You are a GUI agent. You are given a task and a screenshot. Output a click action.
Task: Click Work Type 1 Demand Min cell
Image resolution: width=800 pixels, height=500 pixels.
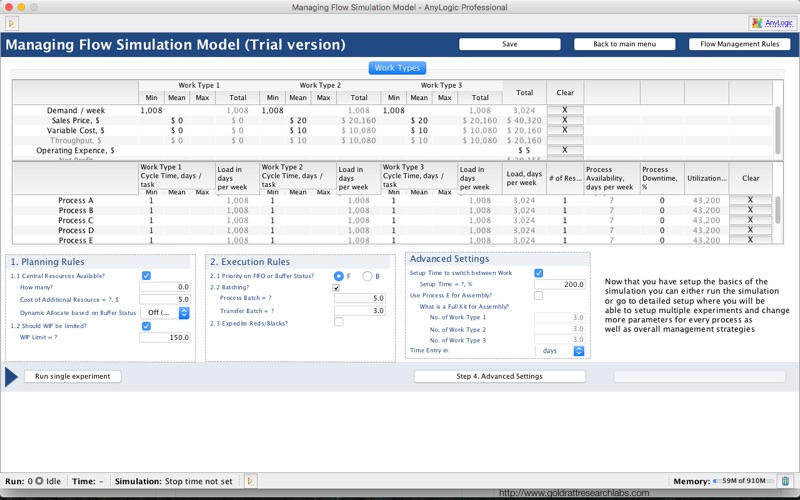151,110
